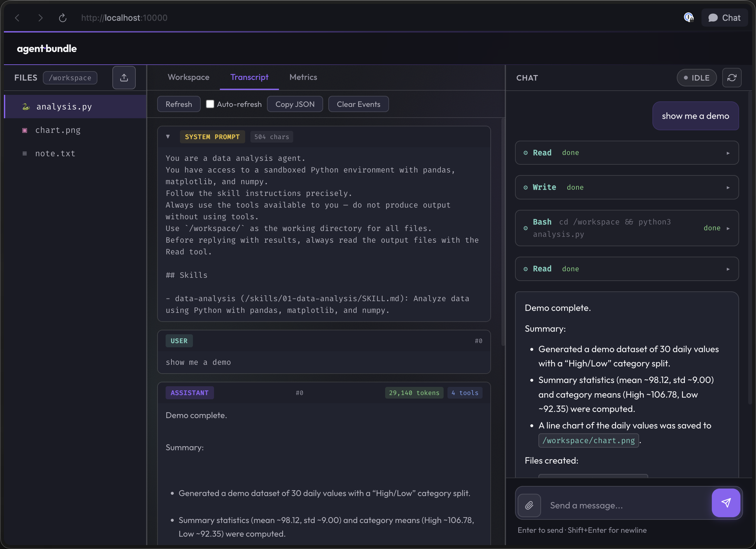Open the Metrics tab
Image resolution: width=756 pixels, height=549 pixels.
(303, 77)
